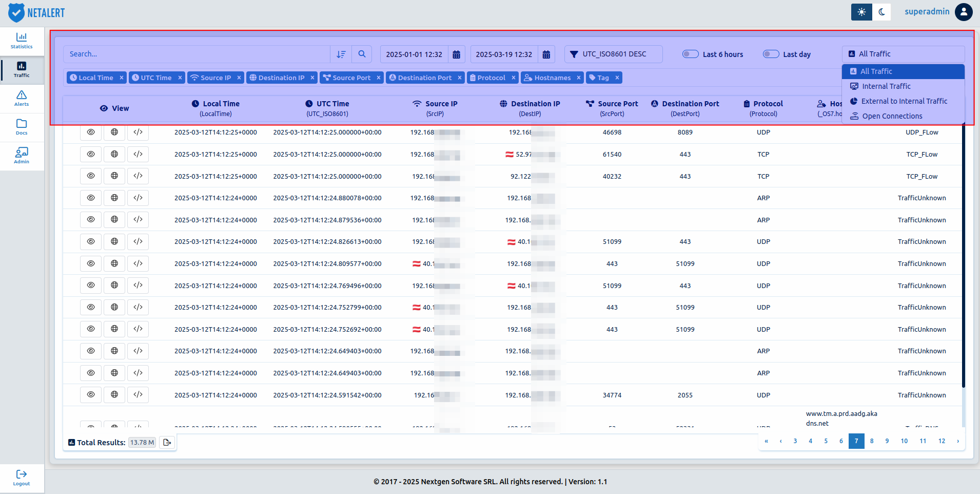Click hostname www.tm.a.prd.aadg.aka dns.net
The image size is (980, 494).
pyautogui.click(x=841, y=419)
